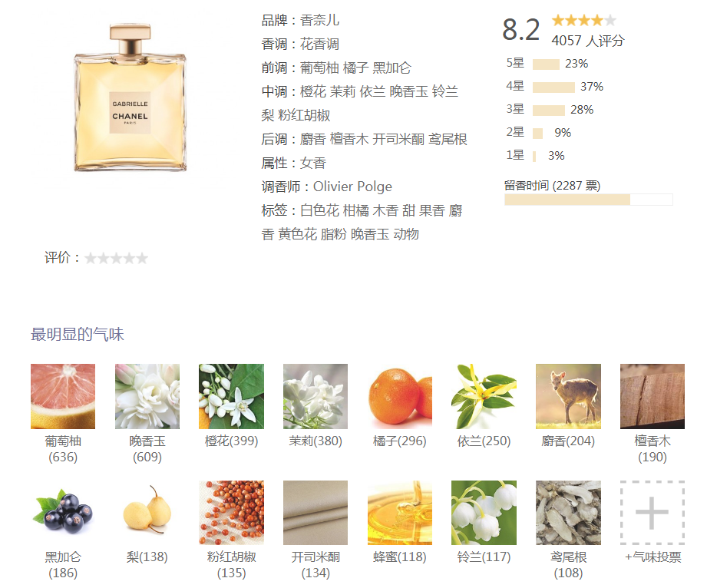Screen dimensions: 707x588
Task: Click the blackcurrant 黑加仑 picture
Action: pyautogui.click(x=63, y=513)
